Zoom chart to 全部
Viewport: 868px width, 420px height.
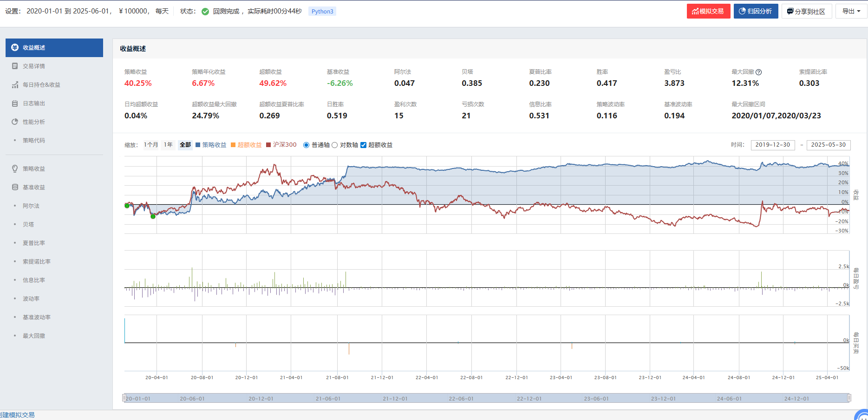pyautogui.click(x=185, y=145)
